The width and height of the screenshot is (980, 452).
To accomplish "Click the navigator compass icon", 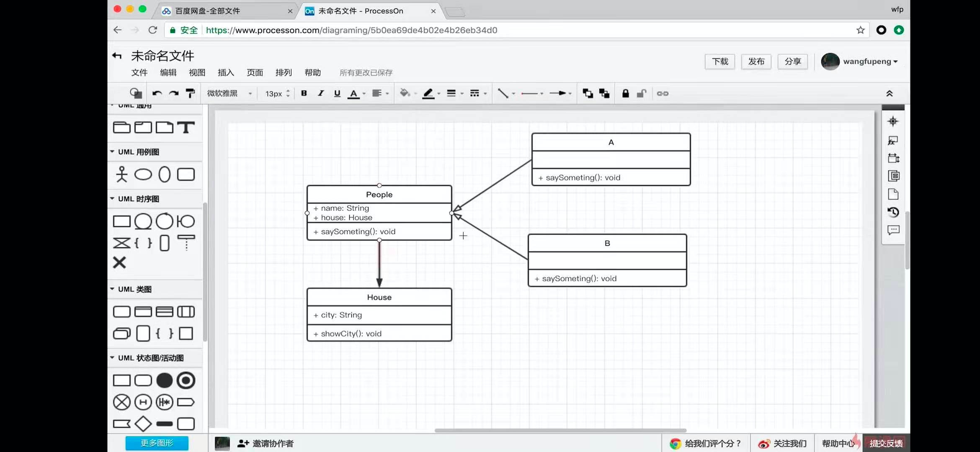I will coord(893,121).
